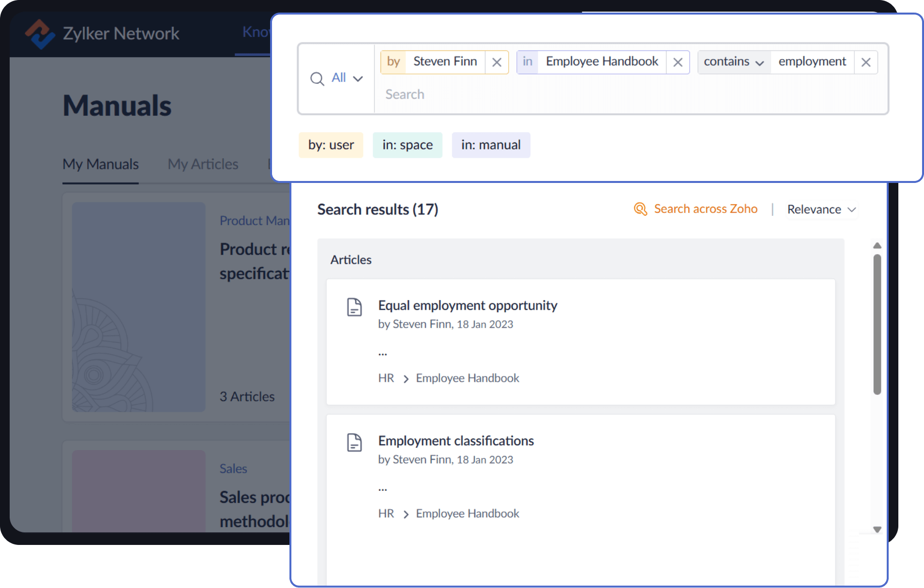The image size is (924, 588).
Task: Select the My Manuals tab
Action: click(100, 164)
